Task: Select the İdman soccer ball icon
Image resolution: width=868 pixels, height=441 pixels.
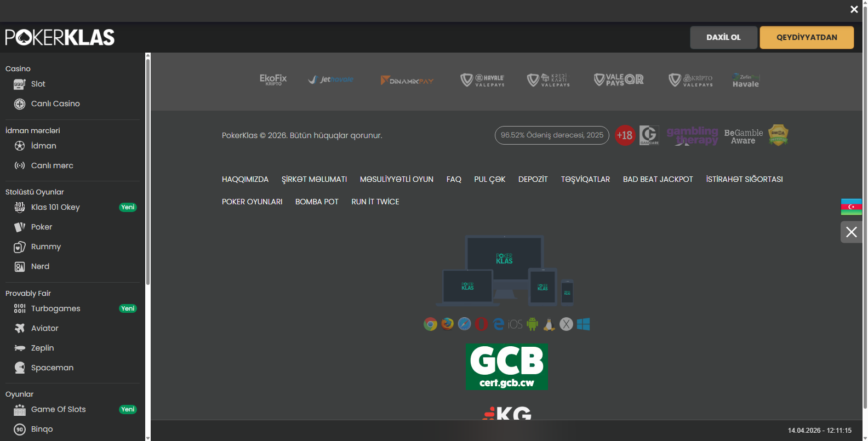Action: click(x=20, y=146)
